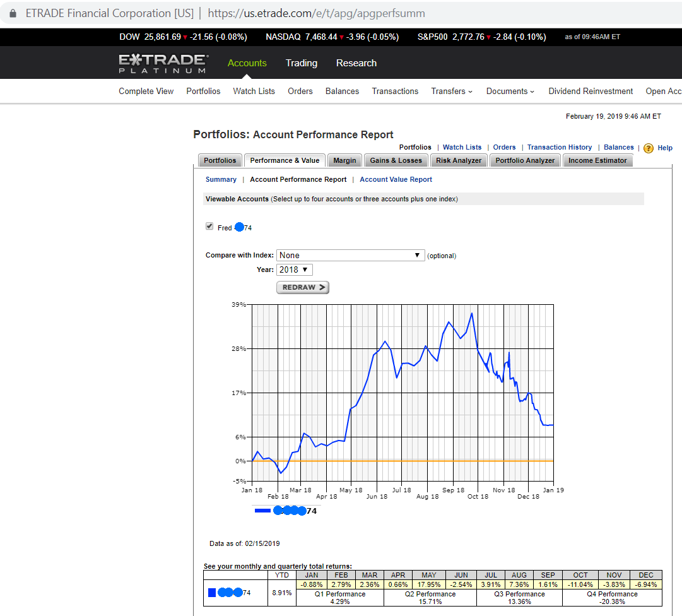This screenshot has height=616, width=682.
Task: Expand the Transfers menu
Action: (x=452, y=92)
